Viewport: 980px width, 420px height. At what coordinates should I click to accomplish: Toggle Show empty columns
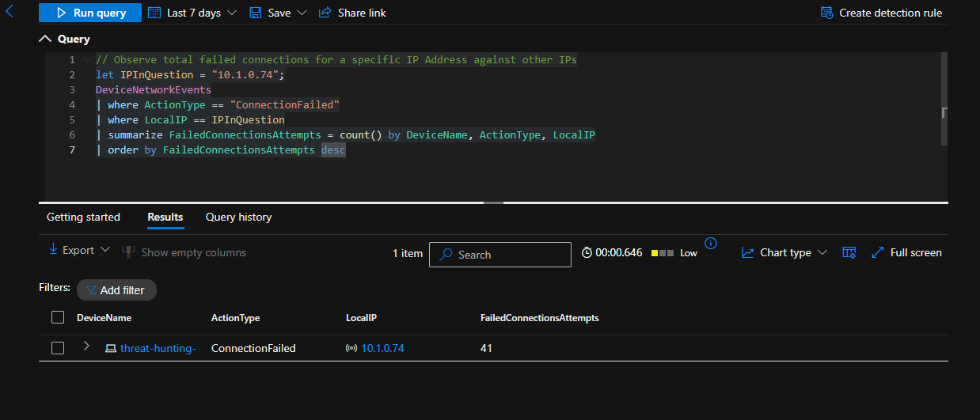[x=184, y=252]
